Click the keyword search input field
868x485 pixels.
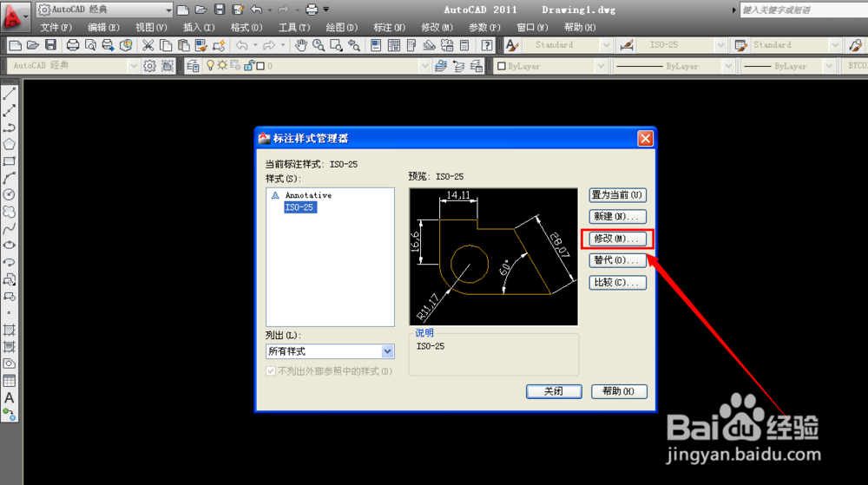point(804,10)
